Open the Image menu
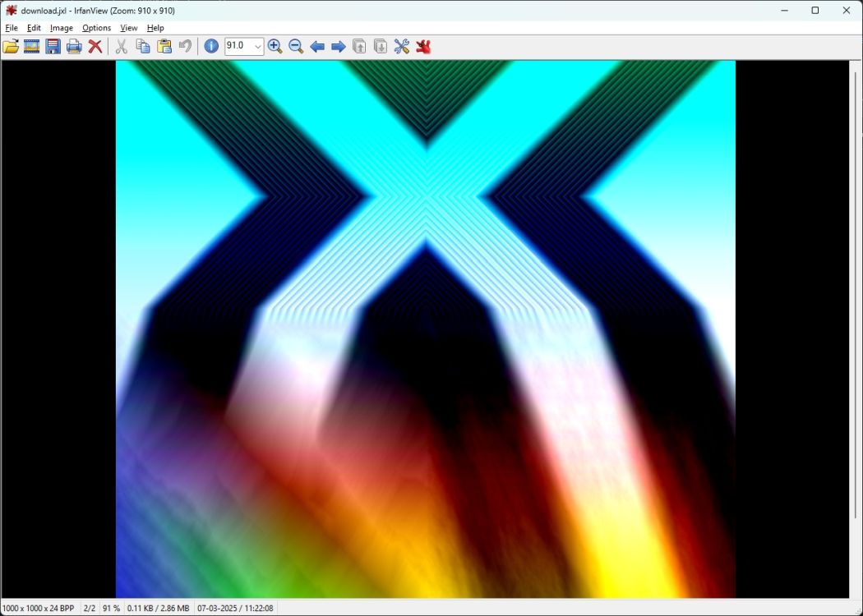 [x=61, y=27]
